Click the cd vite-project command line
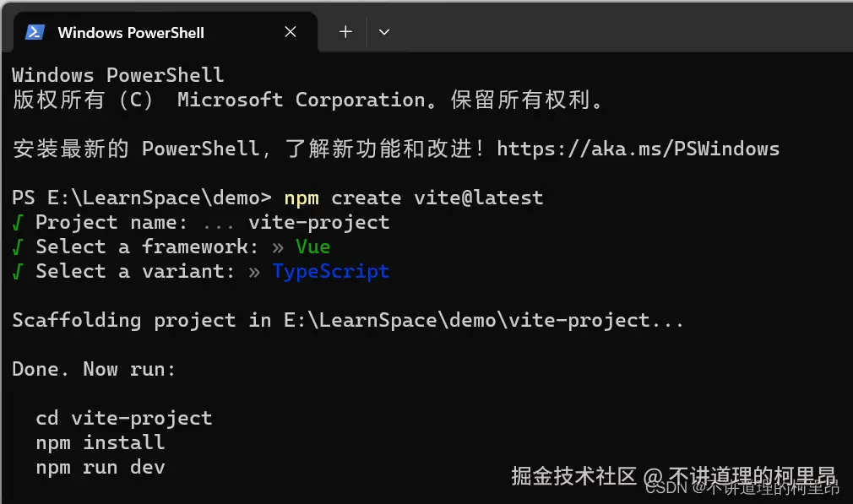This screenshot has height=504, width=853. [x=123, y=418]
